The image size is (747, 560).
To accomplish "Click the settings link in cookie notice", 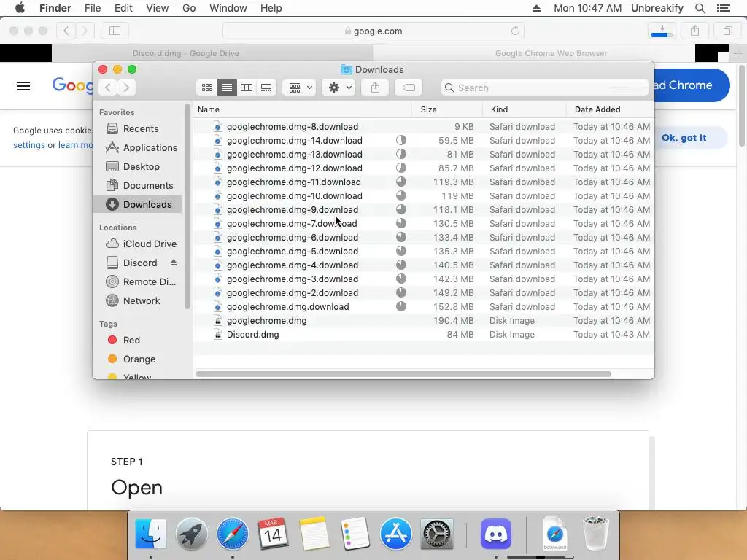I will [29, 145].
